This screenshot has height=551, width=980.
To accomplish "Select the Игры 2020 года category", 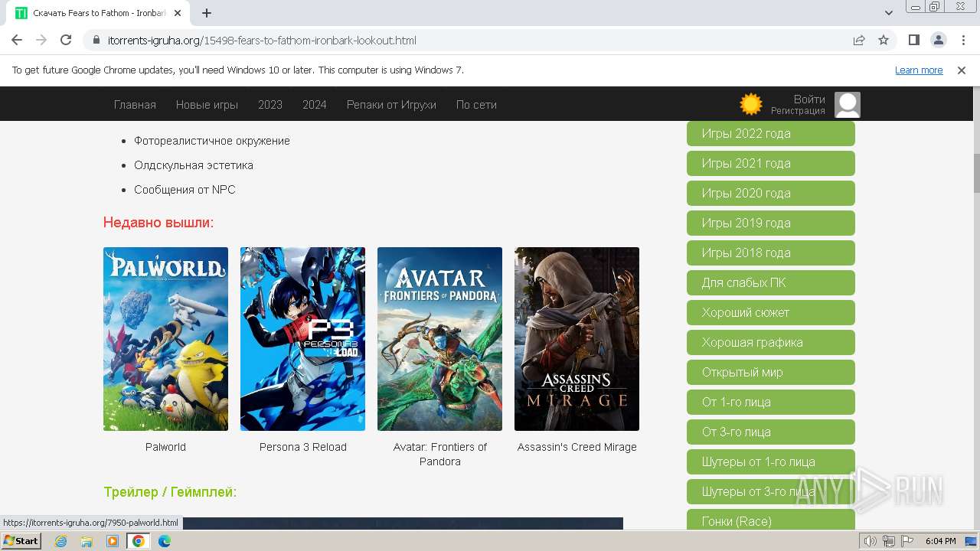I will [771, 193].
